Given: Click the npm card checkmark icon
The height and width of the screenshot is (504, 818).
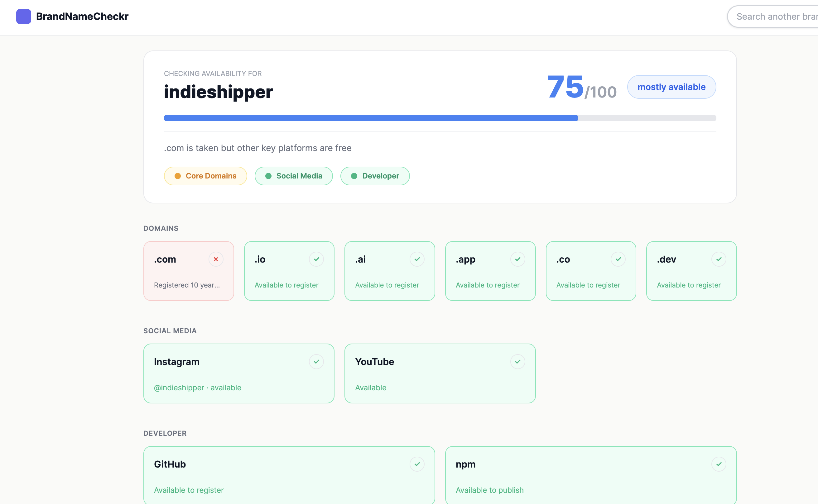Looking at the screenshot, I should coord(719,464).
